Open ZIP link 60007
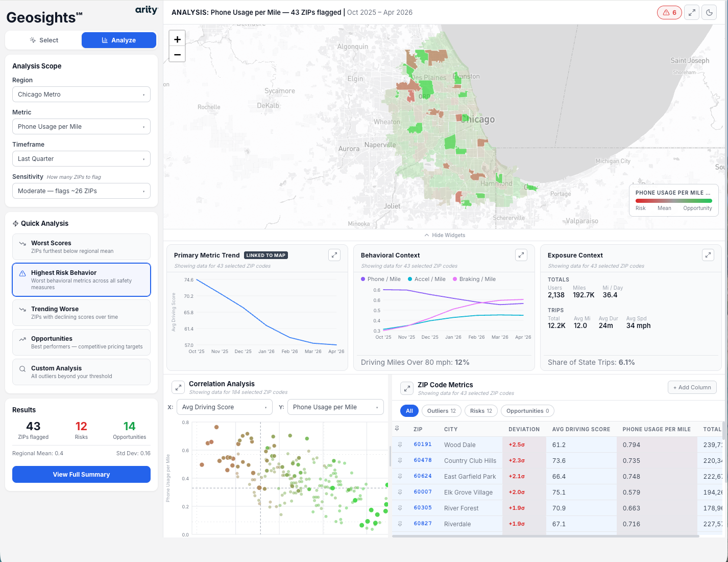This screenshot has width=728, height=562. pyautogui.click(x=423, y=492)
